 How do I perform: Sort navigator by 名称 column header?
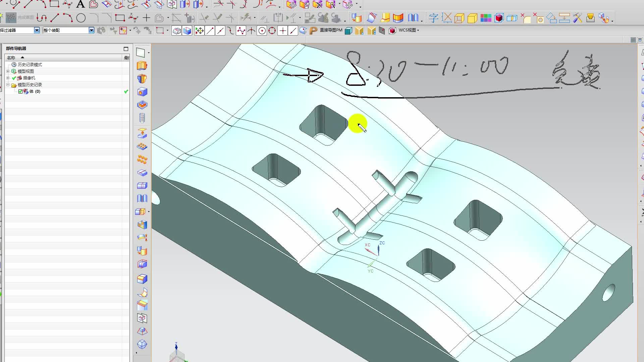(11, 58)
